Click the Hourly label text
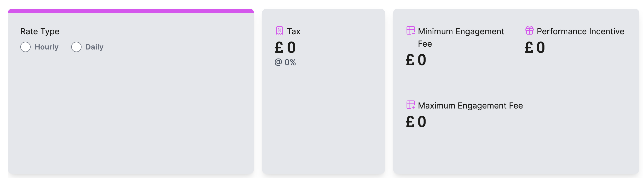This screenshot has height=183, width=644. 47,47
